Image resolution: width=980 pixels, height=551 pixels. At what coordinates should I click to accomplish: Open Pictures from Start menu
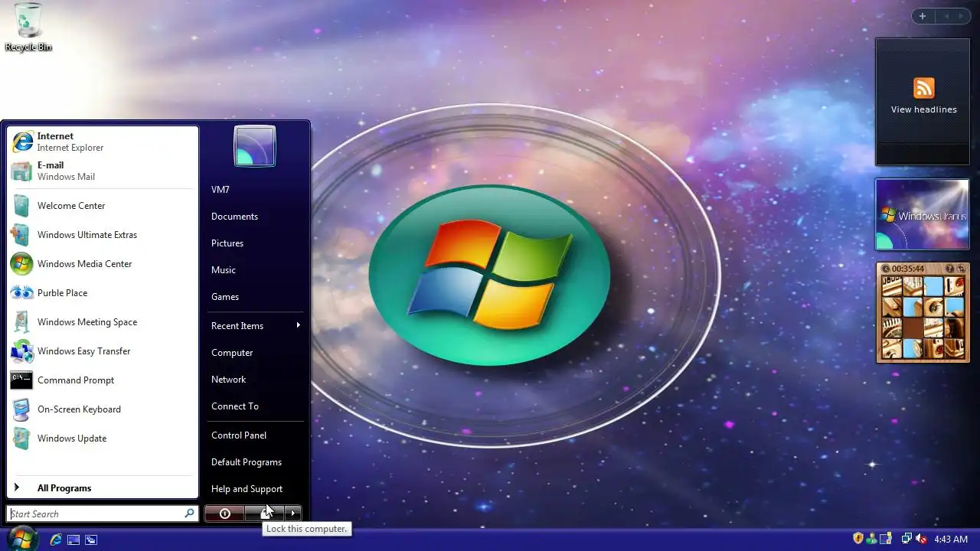pos(255,243)
